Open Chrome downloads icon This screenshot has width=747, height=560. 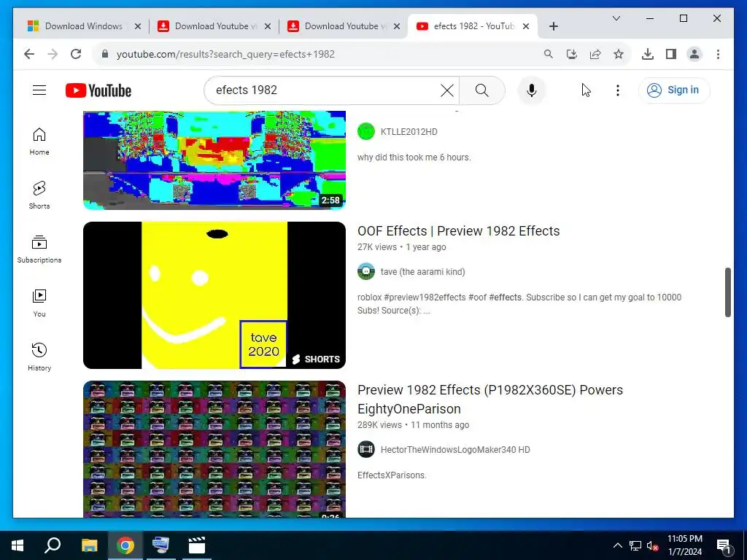tap(648, 54)
